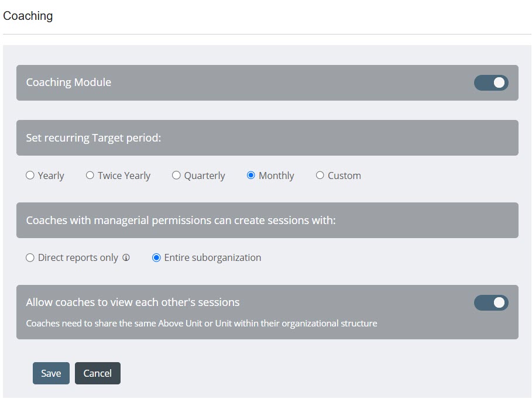Image resolution: width=532 pixels, height=399 pixels.
Task: Choose the Twice Yearly radio button
Action: click(90, 176)
